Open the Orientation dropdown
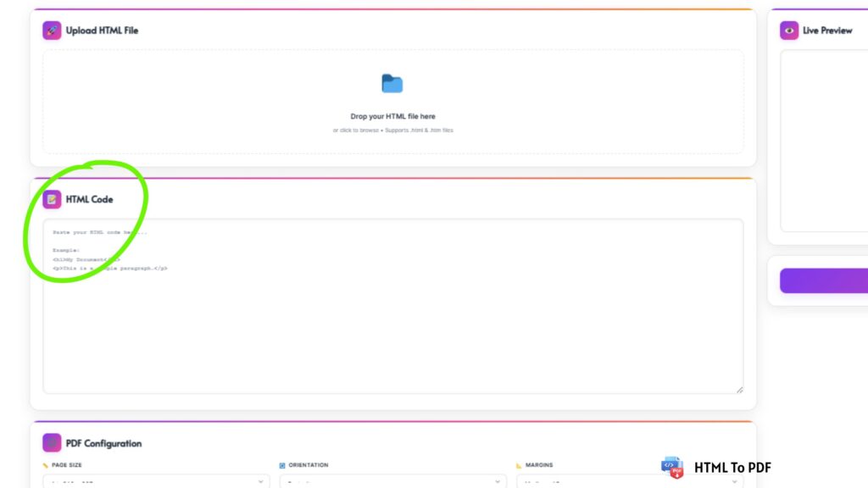This screenshot has height=488, width=868. 392,483
